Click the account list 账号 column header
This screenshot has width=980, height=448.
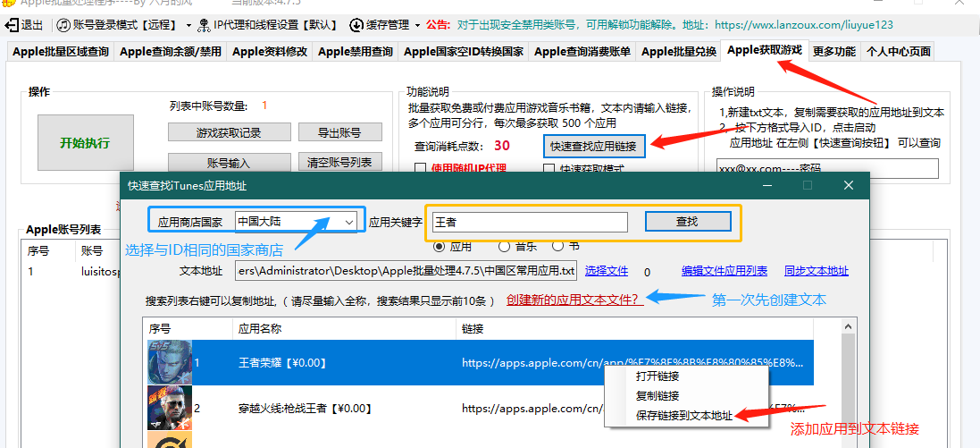click(x=97, y=251)
